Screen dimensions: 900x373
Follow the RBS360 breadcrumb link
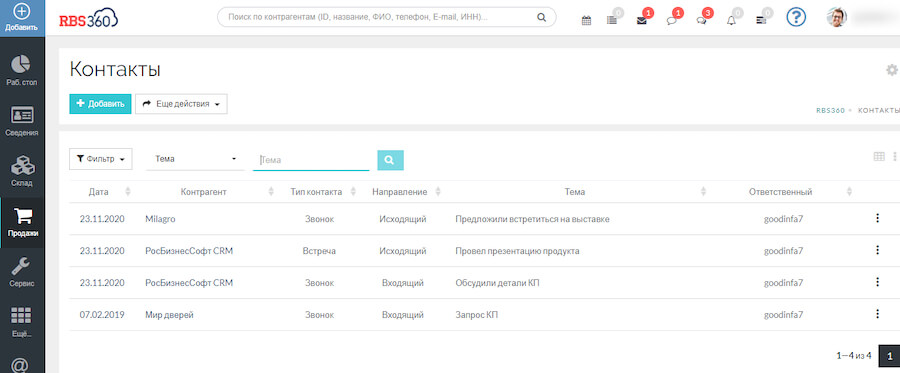click(830, 110)
